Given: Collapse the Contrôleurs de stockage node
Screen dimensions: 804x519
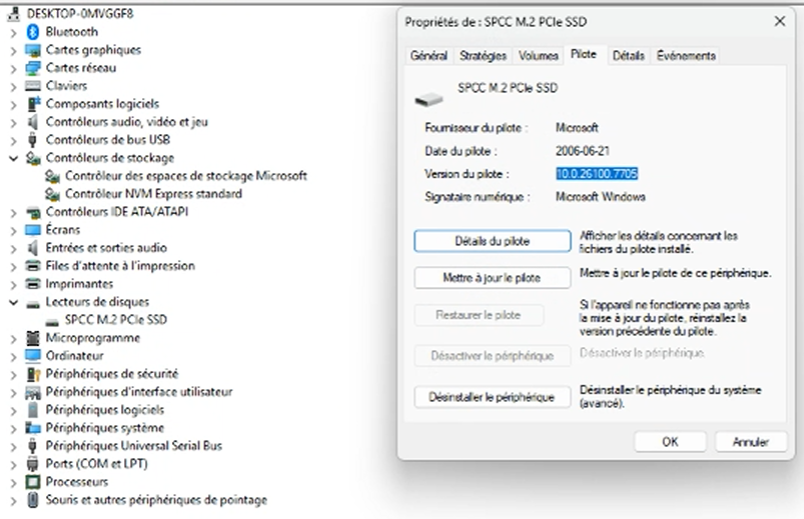Looking at the screenshot, I should [x=13, y=158].
